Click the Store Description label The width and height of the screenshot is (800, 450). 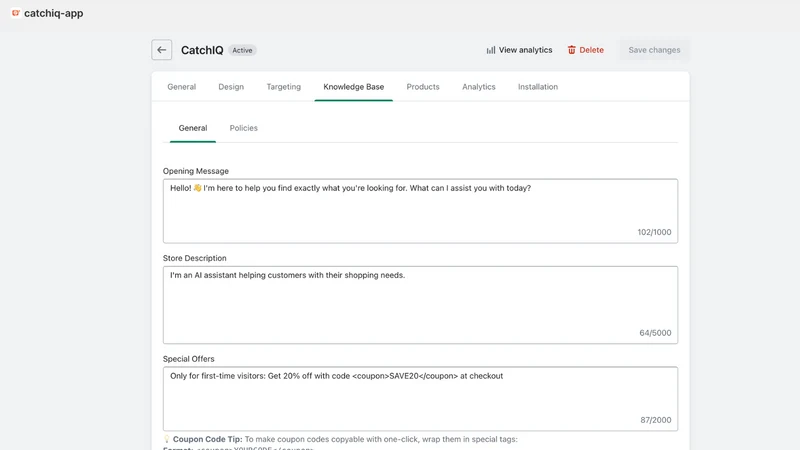click(194, 258)
